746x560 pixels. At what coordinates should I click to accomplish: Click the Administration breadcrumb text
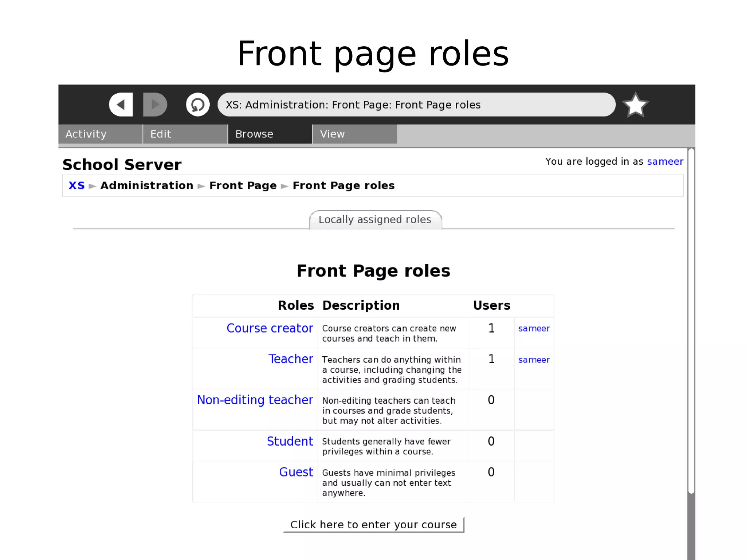point(147,185)
